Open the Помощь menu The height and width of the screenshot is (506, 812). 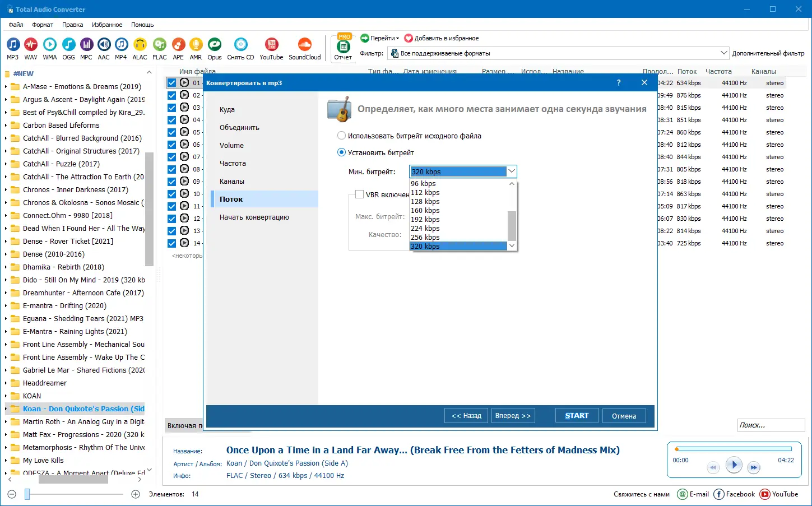tap(142, 25)
